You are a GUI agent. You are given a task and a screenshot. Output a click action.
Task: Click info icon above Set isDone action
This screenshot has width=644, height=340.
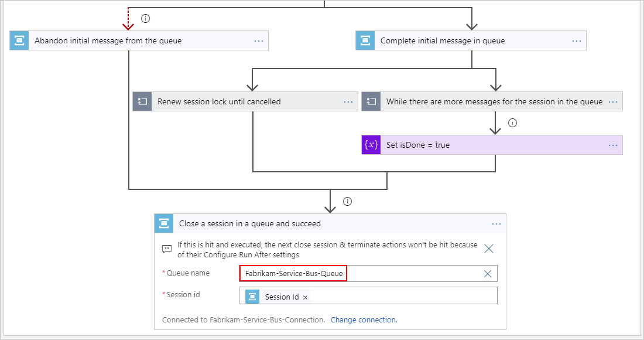pyautogui.click(x=513, y=123)
